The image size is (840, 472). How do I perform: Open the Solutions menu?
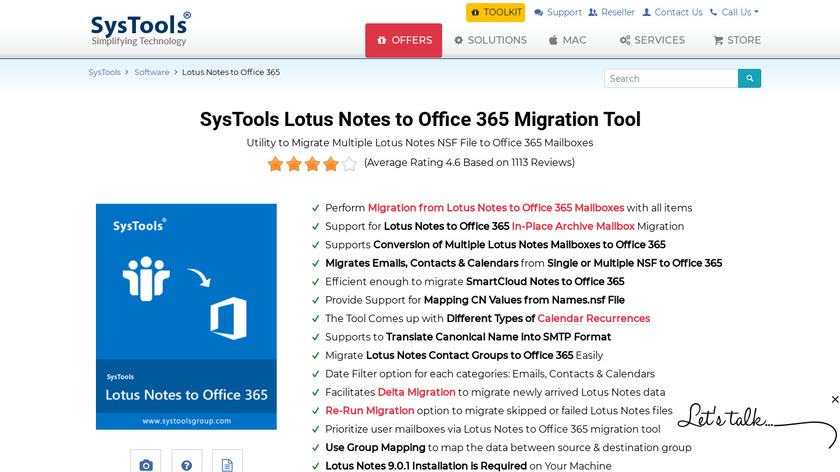click(x=490, y=40)
